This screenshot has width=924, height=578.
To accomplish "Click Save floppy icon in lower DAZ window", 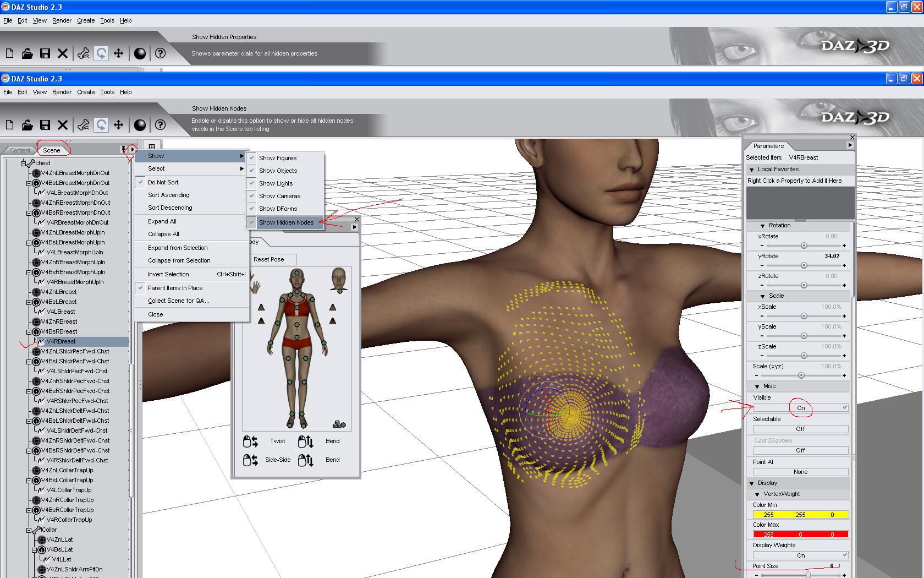I will 45,125.
